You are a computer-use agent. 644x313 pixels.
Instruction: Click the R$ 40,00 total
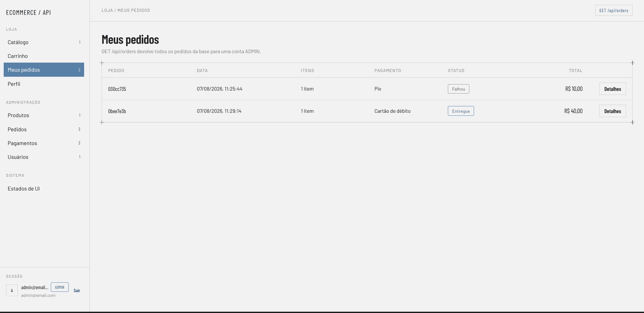coord(573,111)
